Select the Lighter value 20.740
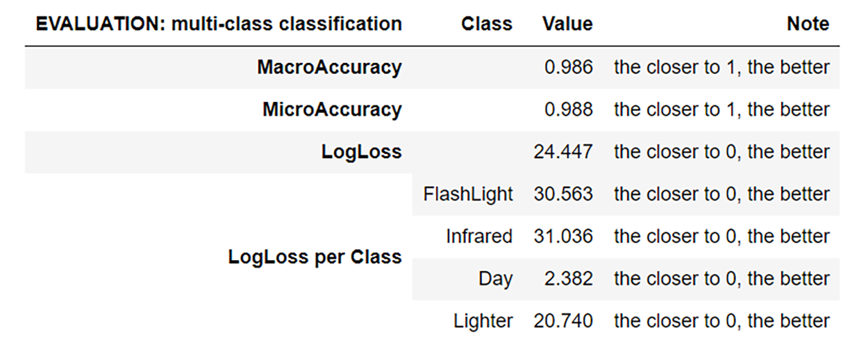This screenshot has width=868, height=360. tap(563, 321)
